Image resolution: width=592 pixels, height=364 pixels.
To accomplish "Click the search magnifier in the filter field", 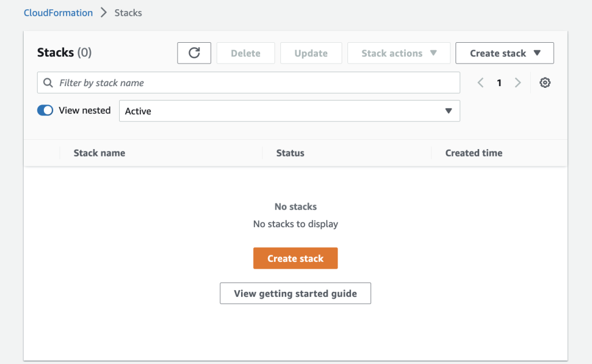I will [48, 83].
